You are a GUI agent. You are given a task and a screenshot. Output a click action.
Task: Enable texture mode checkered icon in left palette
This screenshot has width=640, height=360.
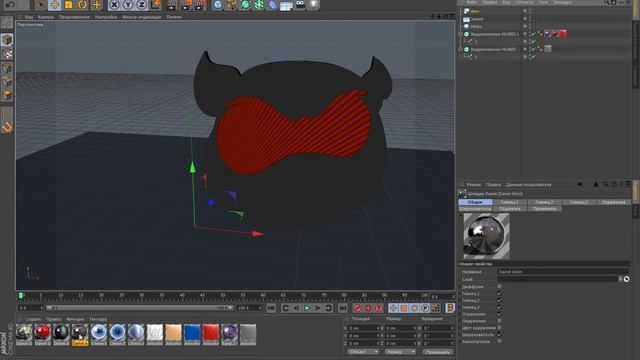coord(7,54)
